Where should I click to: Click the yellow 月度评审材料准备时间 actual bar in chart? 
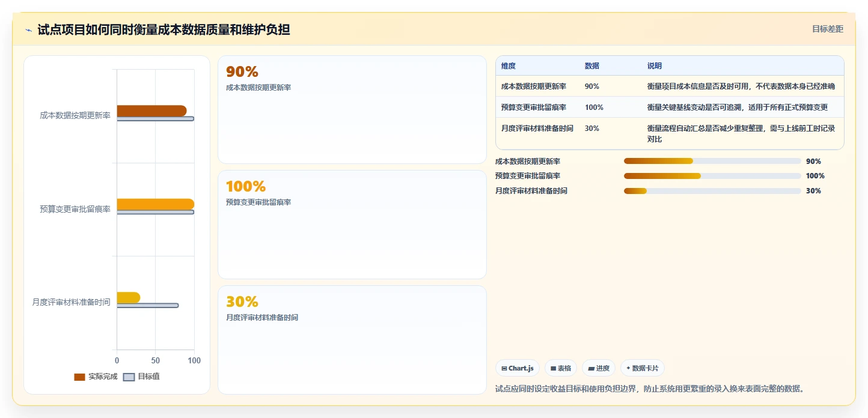click(x=128, y=298)
